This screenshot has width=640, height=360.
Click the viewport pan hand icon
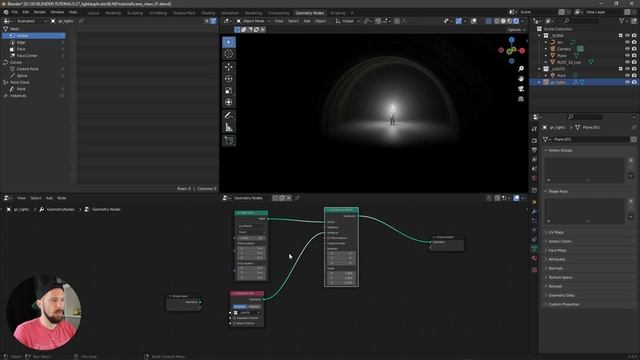pyautogui.click(x=521, y=78)
